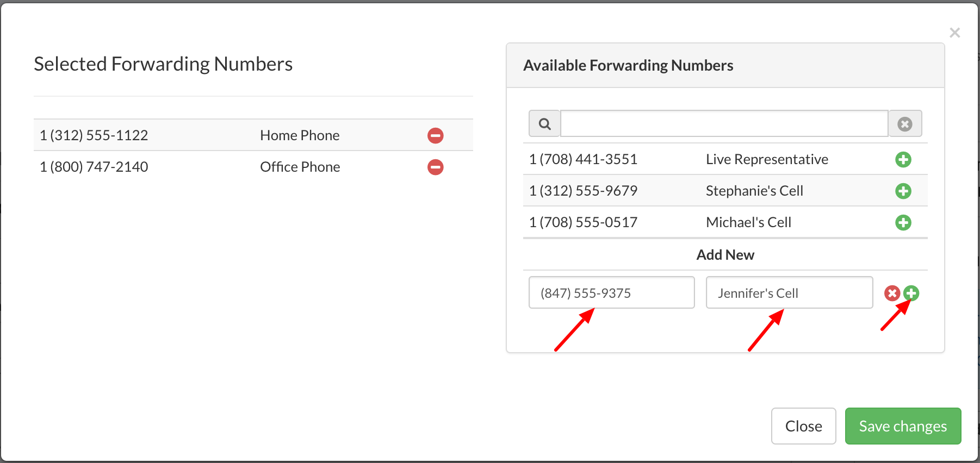Click the search magnifier icon
This screenshot has width=980, height=463.
[544, 124]
